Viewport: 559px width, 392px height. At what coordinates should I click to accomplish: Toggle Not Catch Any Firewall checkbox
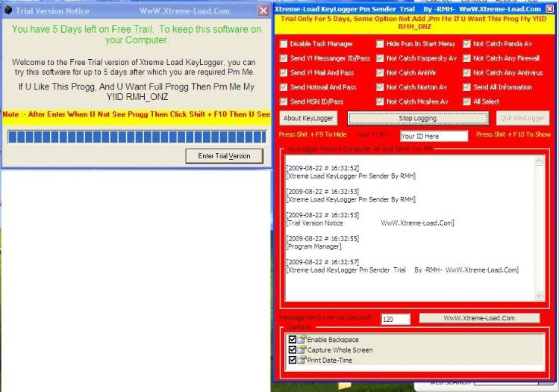466,58
